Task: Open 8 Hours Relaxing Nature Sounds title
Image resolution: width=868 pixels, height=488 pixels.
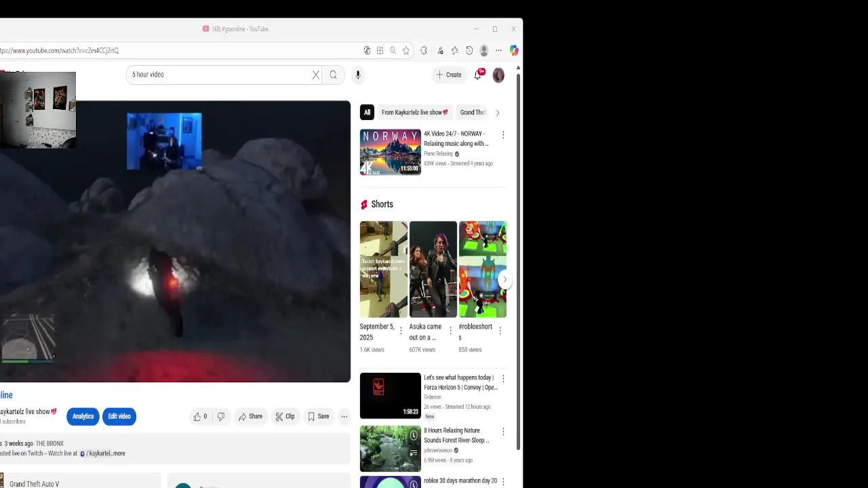Action: click(x=456, y=435)
